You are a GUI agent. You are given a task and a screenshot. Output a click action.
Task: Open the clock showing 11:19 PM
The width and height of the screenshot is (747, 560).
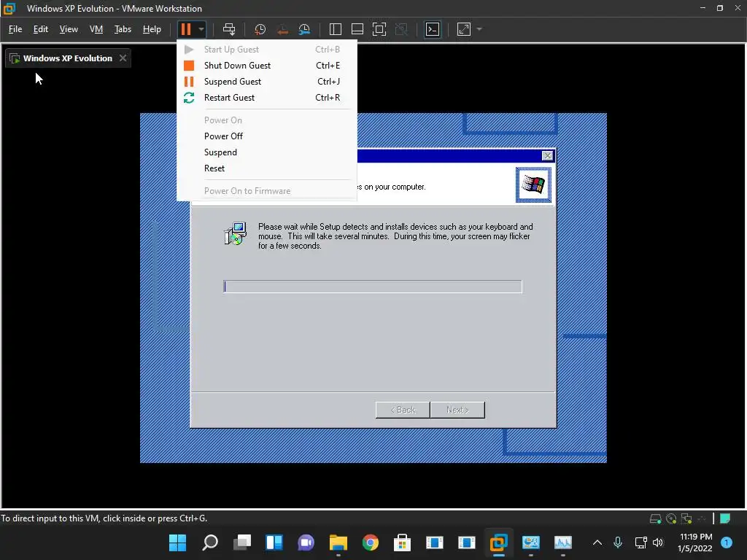pyautogui.click(x=695, y=542)
